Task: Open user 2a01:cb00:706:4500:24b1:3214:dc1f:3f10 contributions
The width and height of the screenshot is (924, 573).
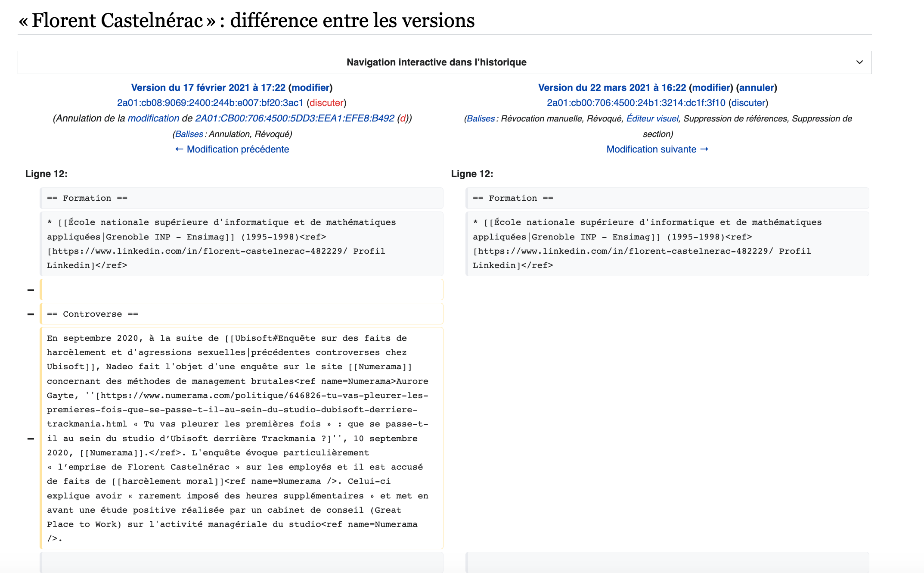Action: (x=636, y=103)
